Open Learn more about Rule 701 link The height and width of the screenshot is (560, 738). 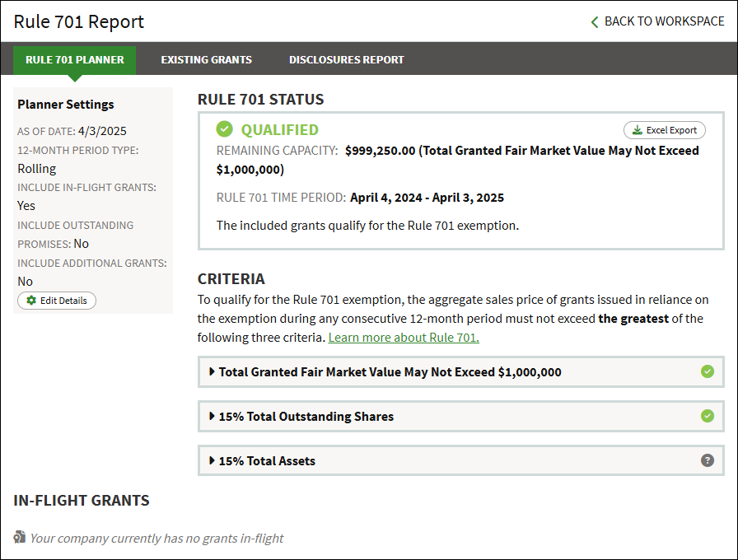click(404, 338)
